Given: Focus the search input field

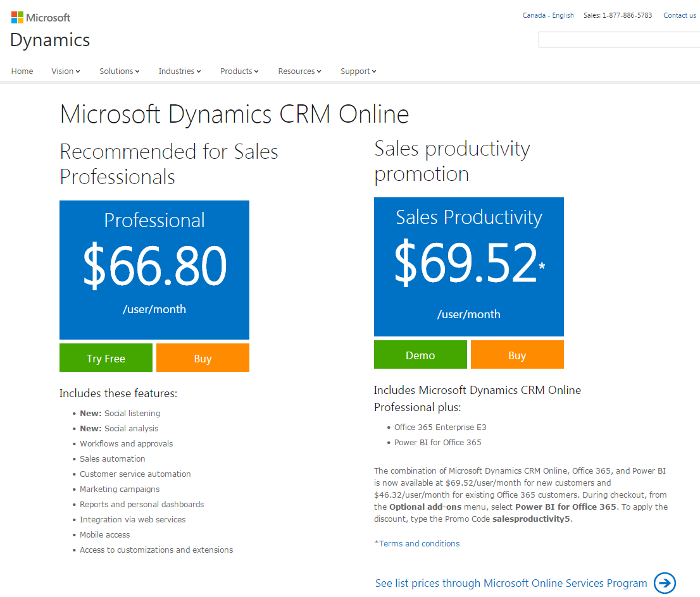Looking at the screenshot, I should point(619,40).
